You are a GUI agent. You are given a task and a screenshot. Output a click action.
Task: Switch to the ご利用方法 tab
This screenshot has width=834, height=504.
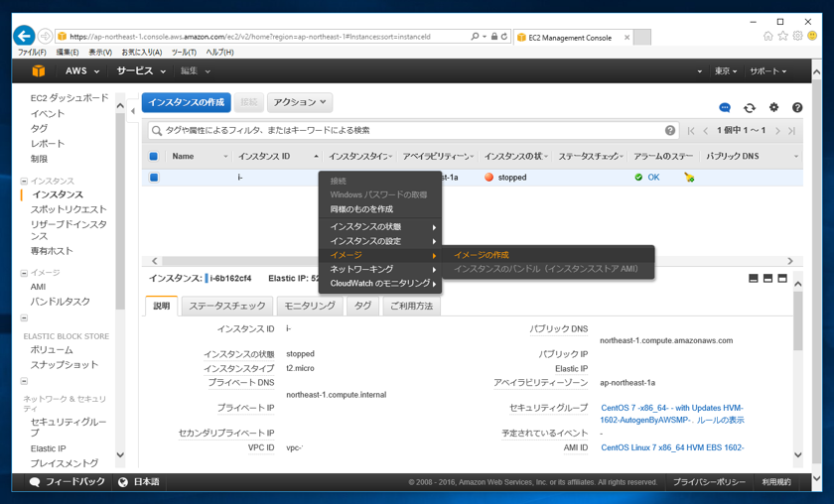point(412,306)
